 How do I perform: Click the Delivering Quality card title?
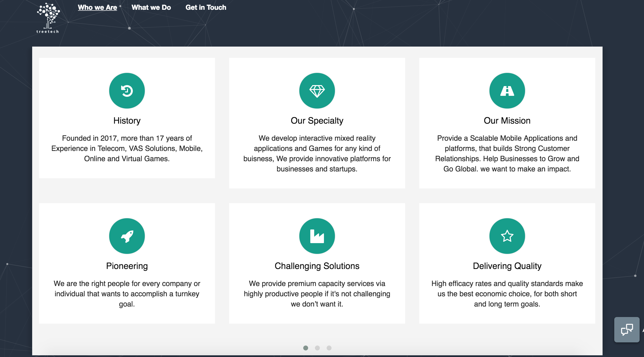pyautogui.click(x=507, y=266)
